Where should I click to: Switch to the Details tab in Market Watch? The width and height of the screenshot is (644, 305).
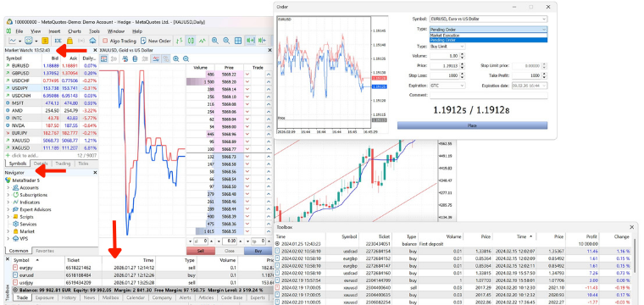click(x=41, y=164)
